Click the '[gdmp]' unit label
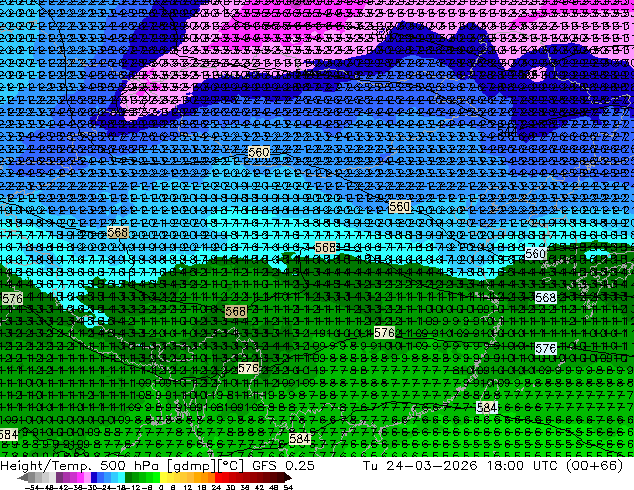Viewport: 634px width, 490px height. [x=192, y=466]
